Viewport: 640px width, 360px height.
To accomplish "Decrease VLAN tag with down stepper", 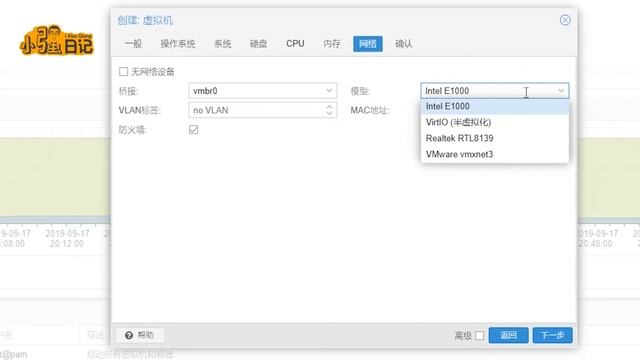I will (x=329, y=113).
